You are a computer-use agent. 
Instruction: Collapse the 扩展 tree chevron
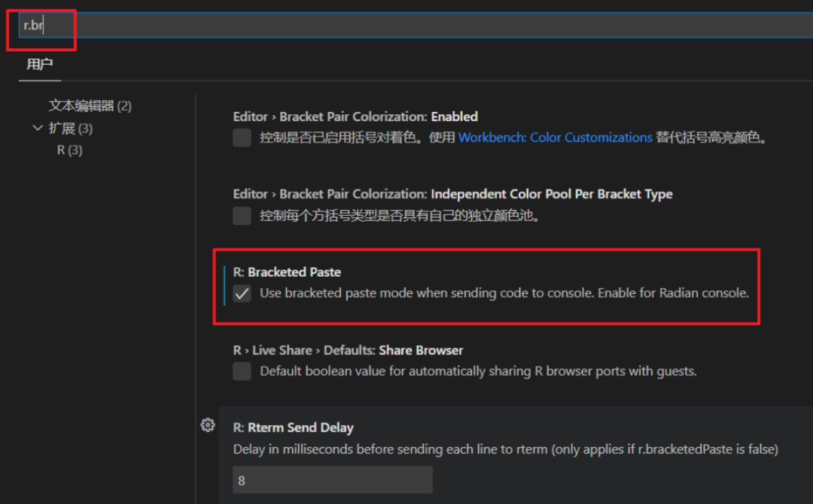pos(38,129)
